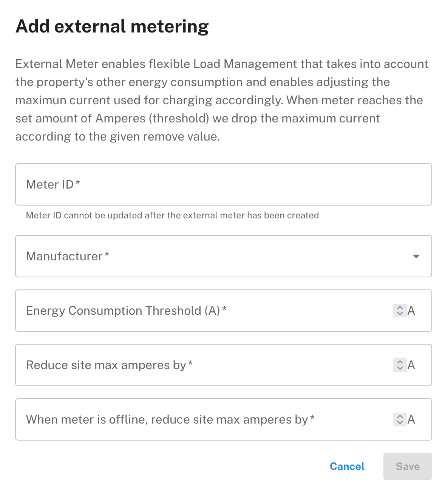This screenshot has height=498, width=448.
Task: Click the Add external metering heading
Action: coord(112,26)
